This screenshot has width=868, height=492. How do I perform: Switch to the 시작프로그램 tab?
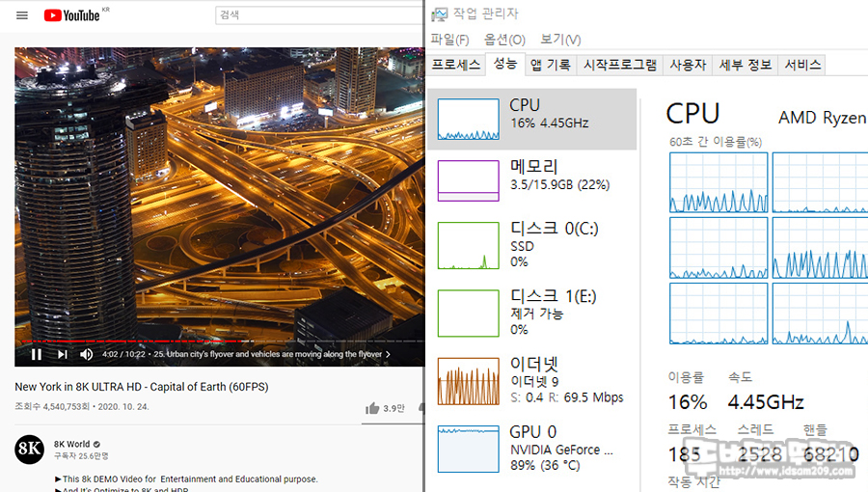tap(619, 65)
